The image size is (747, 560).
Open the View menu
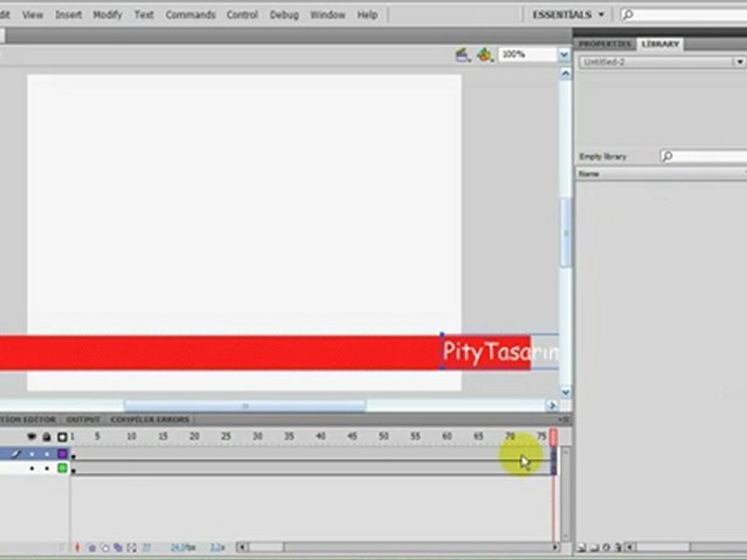click(33, 15)
